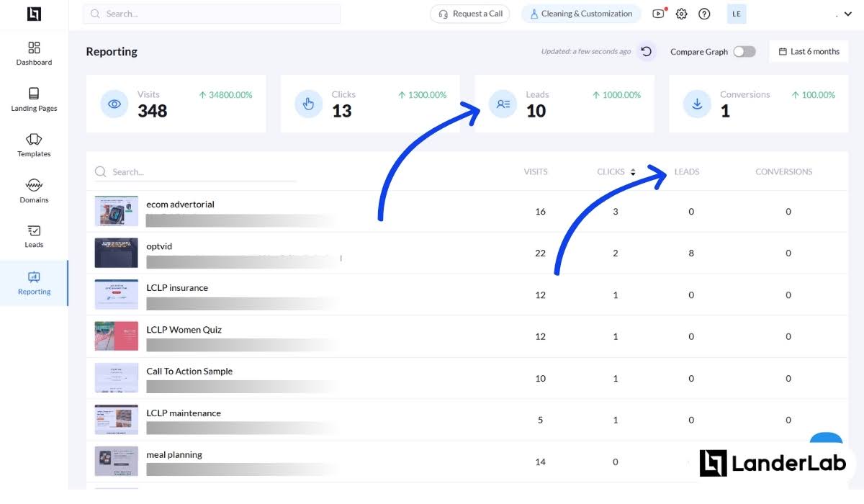Viewport: 864px width, 504px height.
Task: Open the Domains section
Action: (34, 191)
